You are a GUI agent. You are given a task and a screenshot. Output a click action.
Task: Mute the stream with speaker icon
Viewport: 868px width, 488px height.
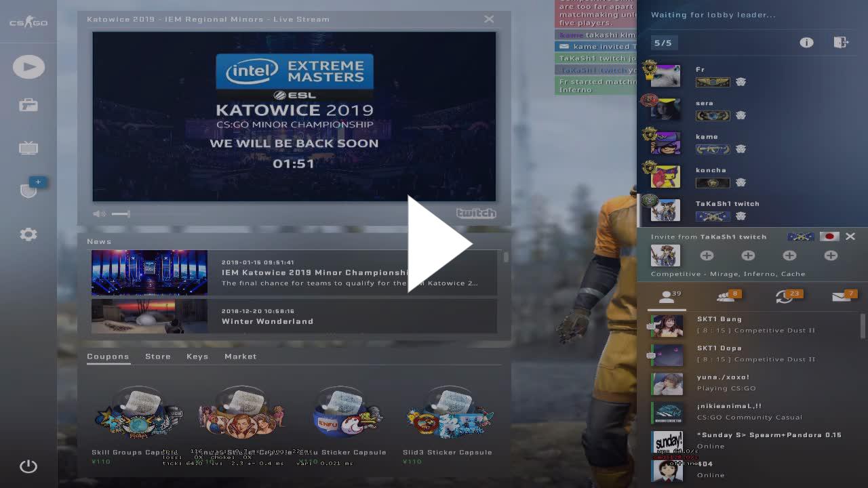click(x=100, y=213)
